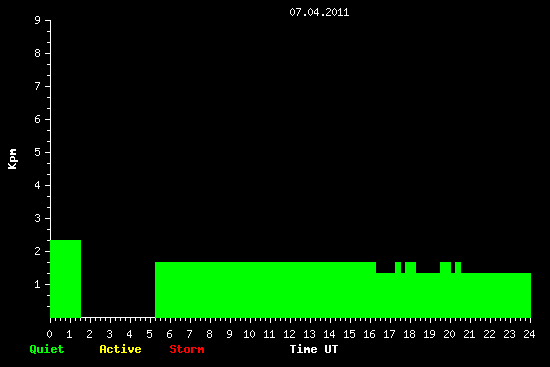Click the small raised green step above hour 20

coord(445,267)
